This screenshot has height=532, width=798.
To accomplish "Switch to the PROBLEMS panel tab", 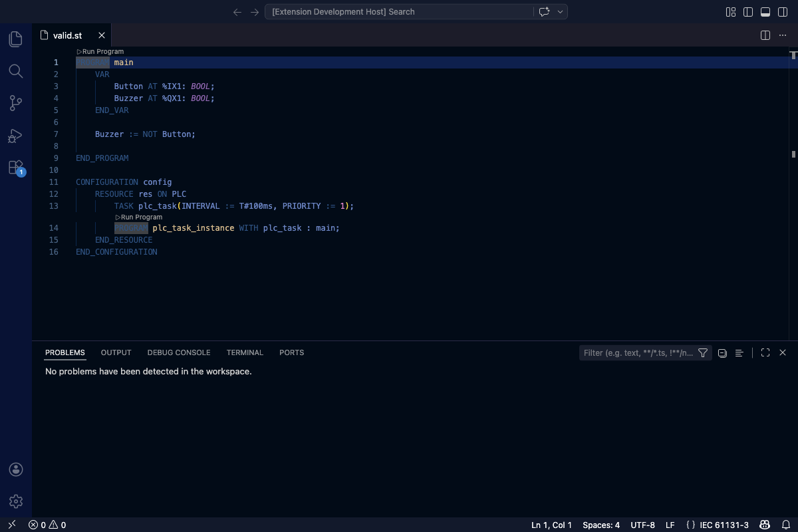I will tap(65, 352).
